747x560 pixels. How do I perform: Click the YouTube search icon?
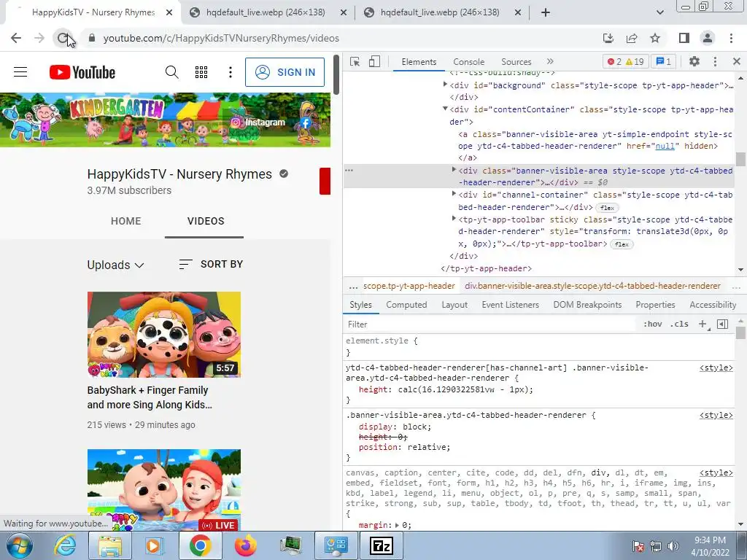tap(172, 72)
